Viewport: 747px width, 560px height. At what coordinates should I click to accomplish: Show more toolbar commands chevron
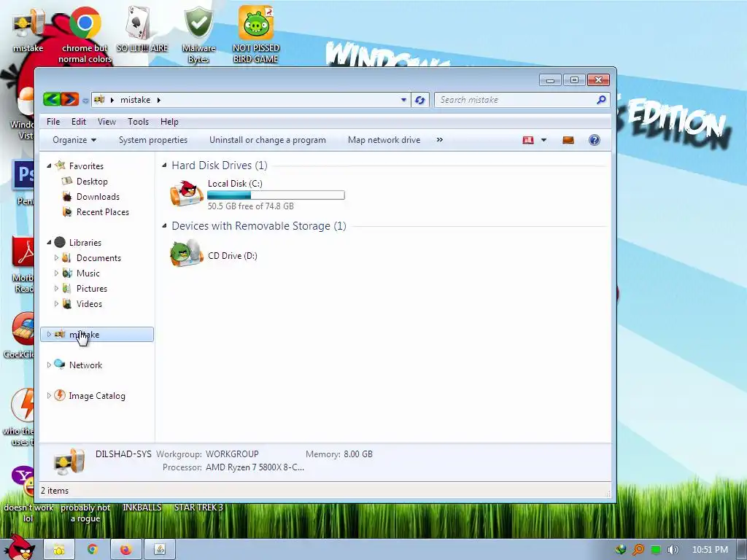pyautogui.click(x=440, y=140)
